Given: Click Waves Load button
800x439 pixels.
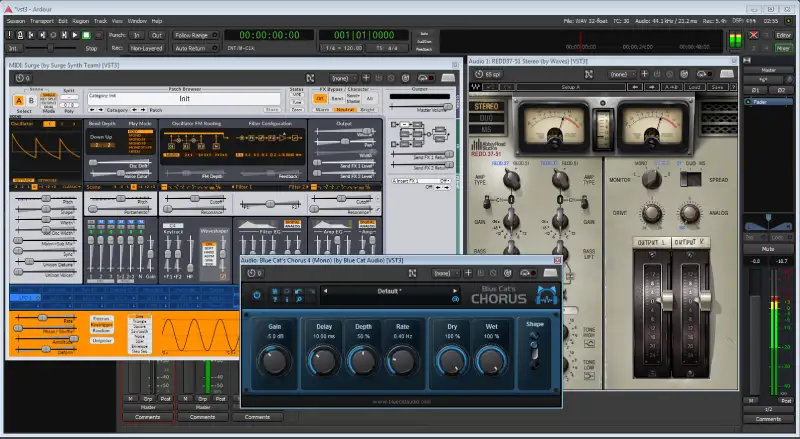Looking at the screenshot, I should coord(695,87).
